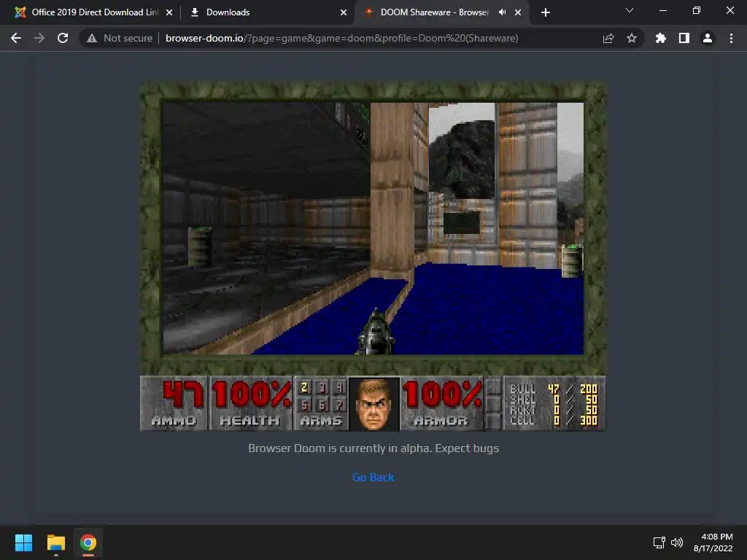747x560 pixels.
Task: Open a new tab with the plus button
Action: click(546, 12)
